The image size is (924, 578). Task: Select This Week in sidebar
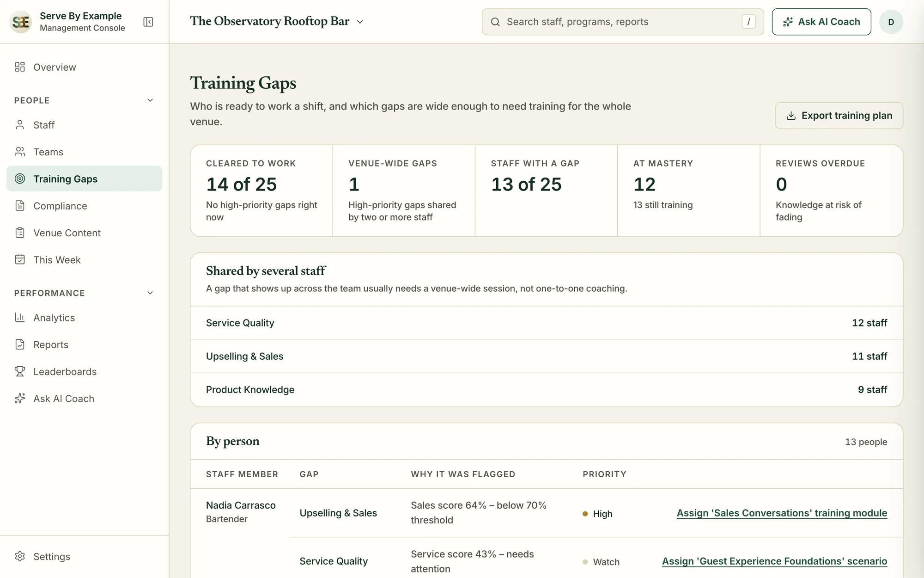click(x=85, y=259)
